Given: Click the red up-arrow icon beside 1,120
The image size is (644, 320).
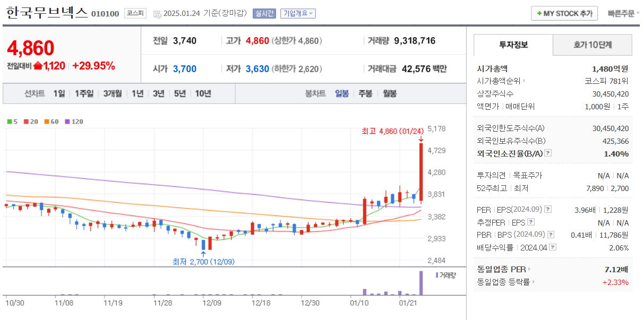Looking at the screenshot, I should point(38,66).
